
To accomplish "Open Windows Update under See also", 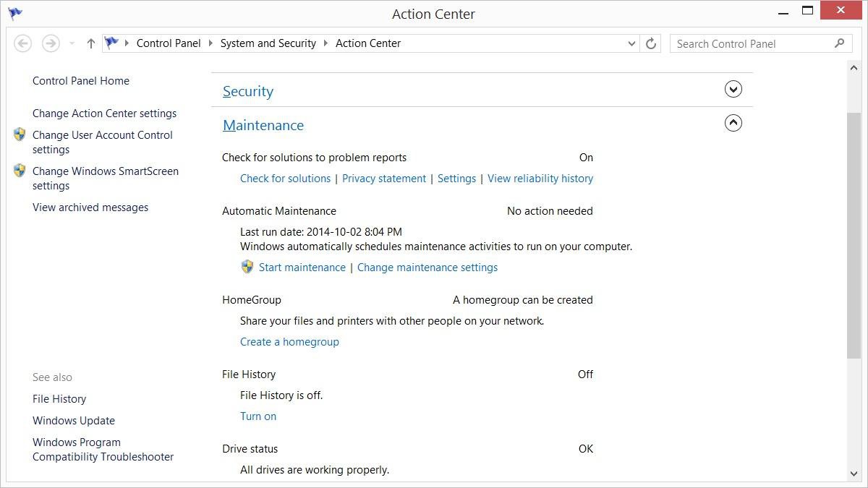I will (73, 420).
